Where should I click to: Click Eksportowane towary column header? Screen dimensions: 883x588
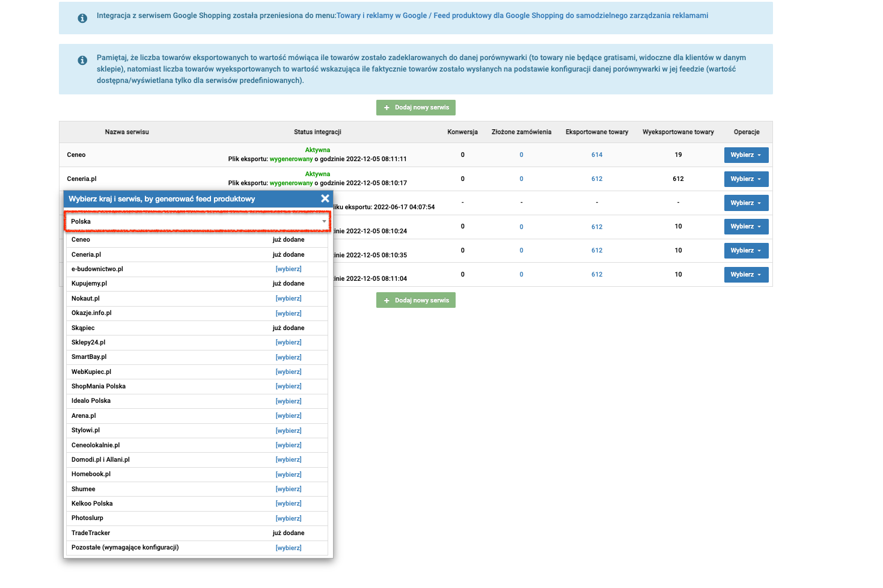(597, 132)
